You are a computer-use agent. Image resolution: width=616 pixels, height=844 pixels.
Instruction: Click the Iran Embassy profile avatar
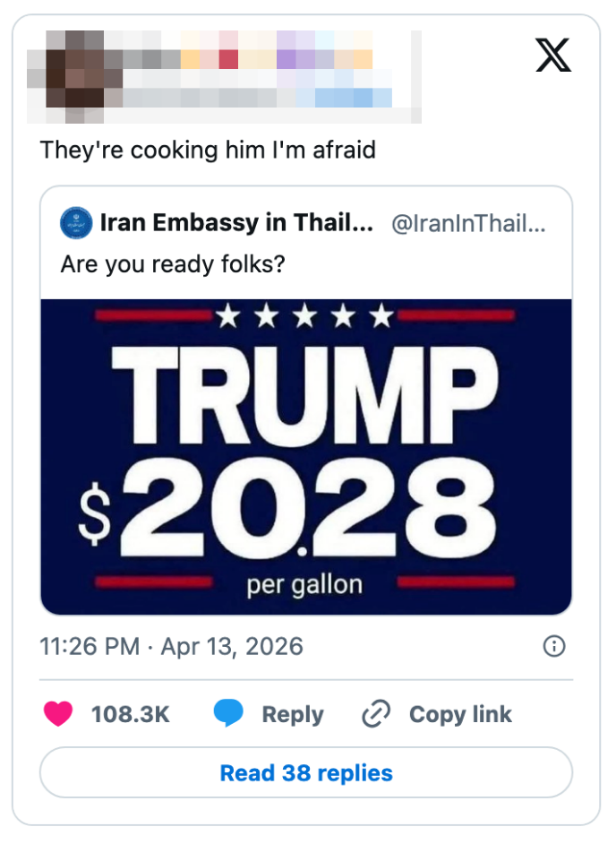(x=76, y=223)
